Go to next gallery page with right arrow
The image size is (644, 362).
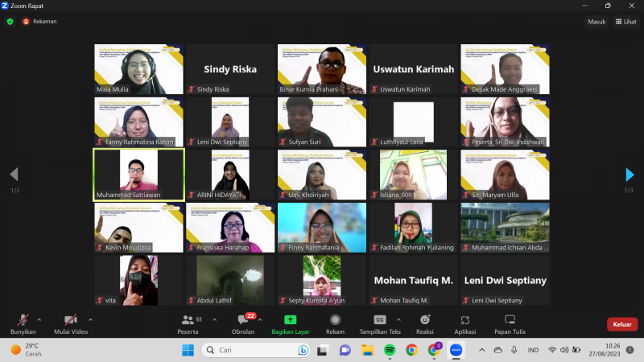[630, 175]
